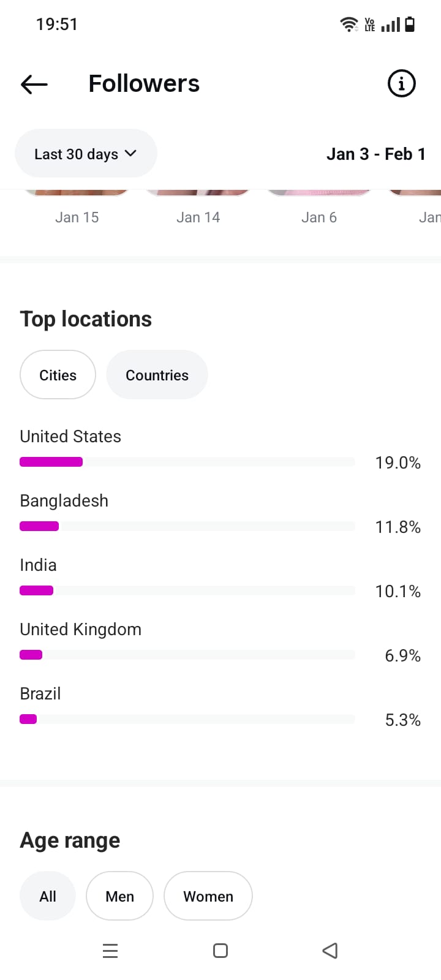Open the Jan 6 post thumbnail
The width and height of the screenshot is (441, 980).
tap(318, 193)
